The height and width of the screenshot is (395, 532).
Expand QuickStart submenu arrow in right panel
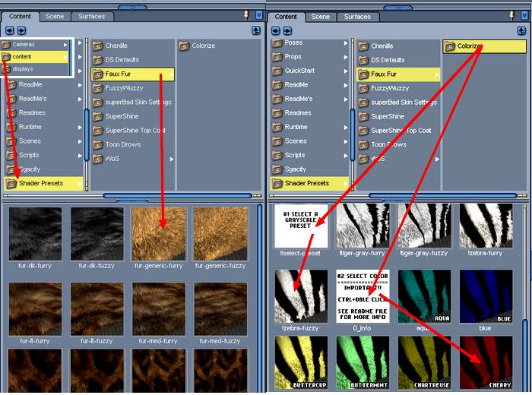[345, 71]
